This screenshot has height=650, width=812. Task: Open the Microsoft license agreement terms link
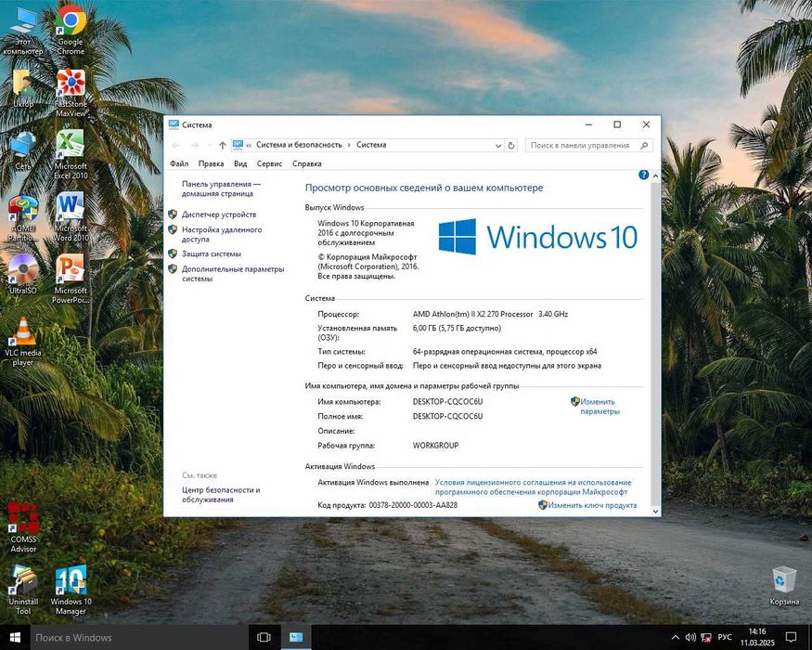click(533, 487)
